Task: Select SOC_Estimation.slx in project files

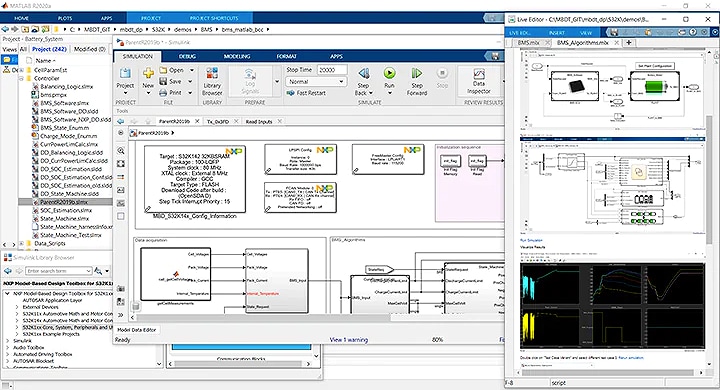Action: tap(63, 210)
